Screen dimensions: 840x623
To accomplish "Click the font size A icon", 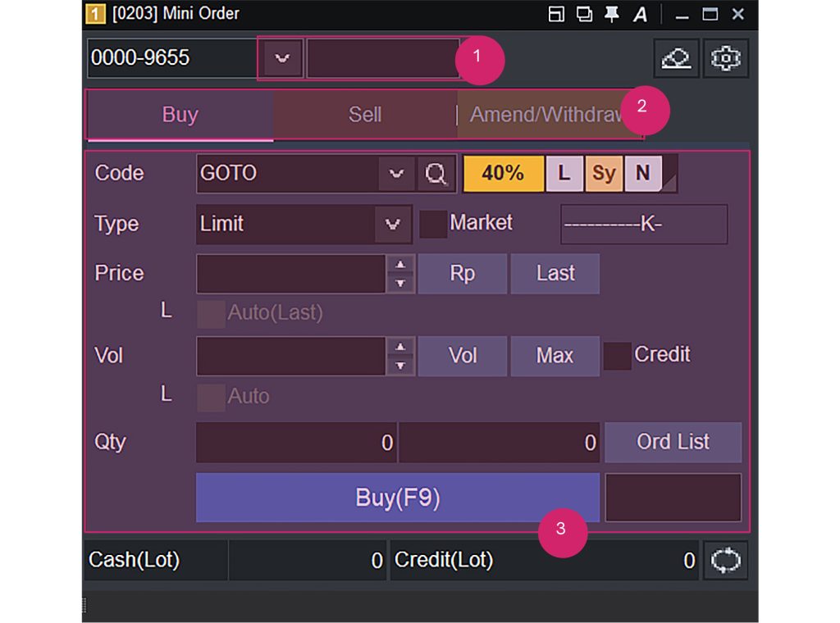I will click(x=640, y=14).
